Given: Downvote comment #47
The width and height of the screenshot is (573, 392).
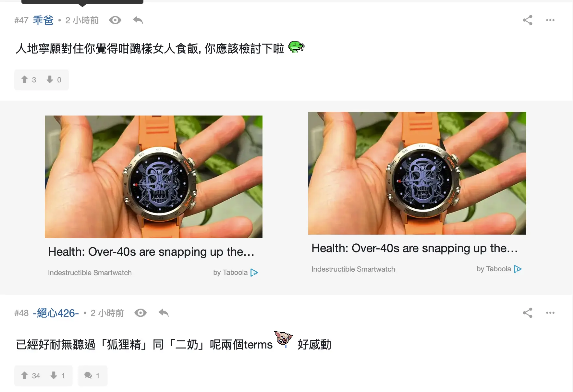Looking at the screenshot, I should tap(54, 80).
